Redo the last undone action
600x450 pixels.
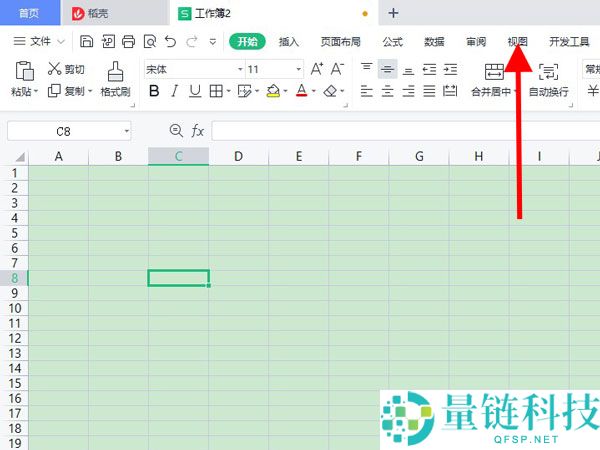pyautogui.click(x=192, y=41)
